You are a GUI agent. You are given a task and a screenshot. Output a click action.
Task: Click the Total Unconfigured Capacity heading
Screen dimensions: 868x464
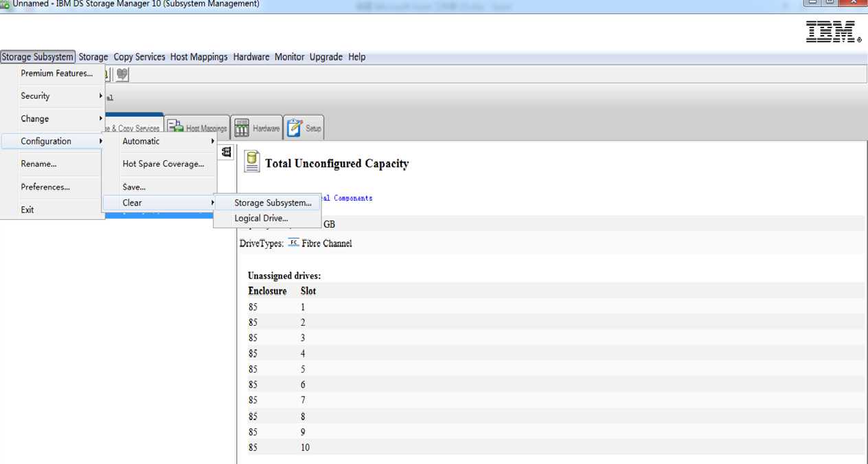(337, 164)
